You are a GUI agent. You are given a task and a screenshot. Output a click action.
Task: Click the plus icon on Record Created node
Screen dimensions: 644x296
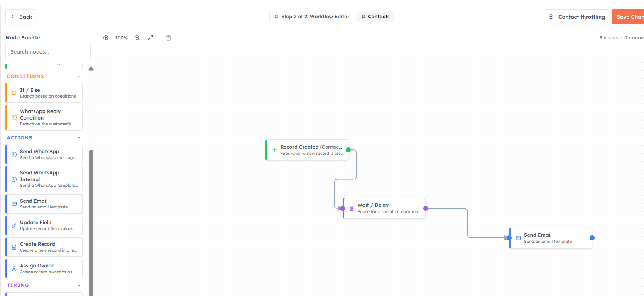point(274,150)
